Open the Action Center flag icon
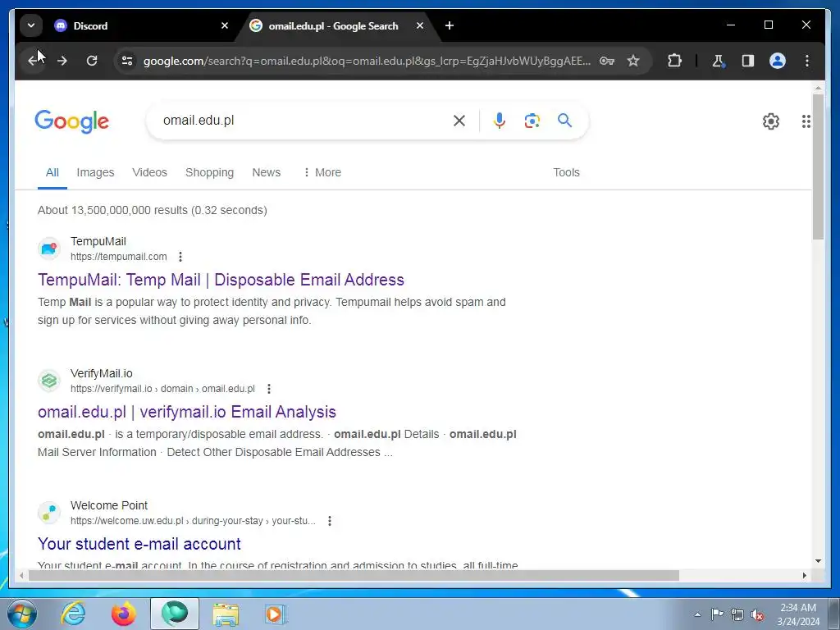This screenshot has width=840, height=630. click(717, 614)
